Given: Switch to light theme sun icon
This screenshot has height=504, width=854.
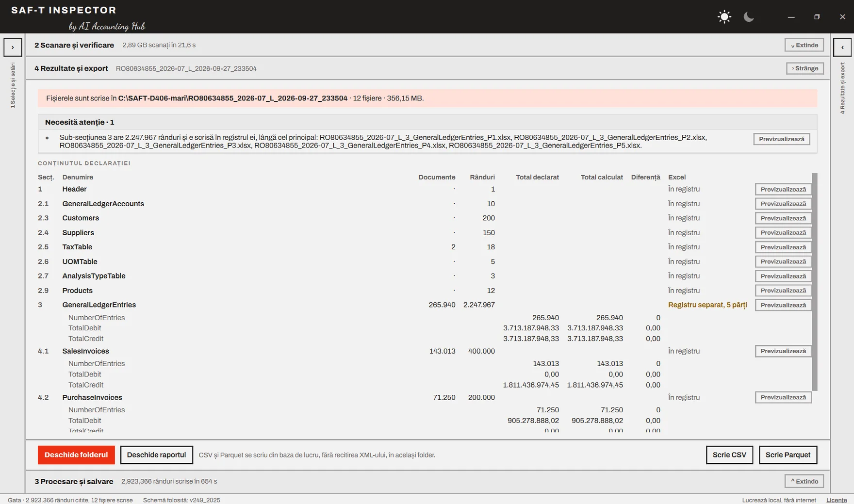Looking at the screenshot, I should click(x=724, y=17).
